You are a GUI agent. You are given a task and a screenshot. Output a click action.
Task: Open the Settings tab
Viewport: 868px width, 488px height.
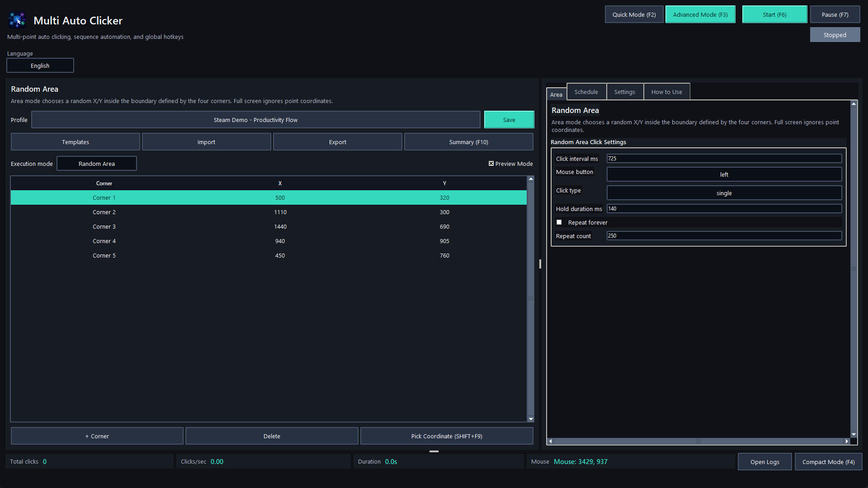624,92
